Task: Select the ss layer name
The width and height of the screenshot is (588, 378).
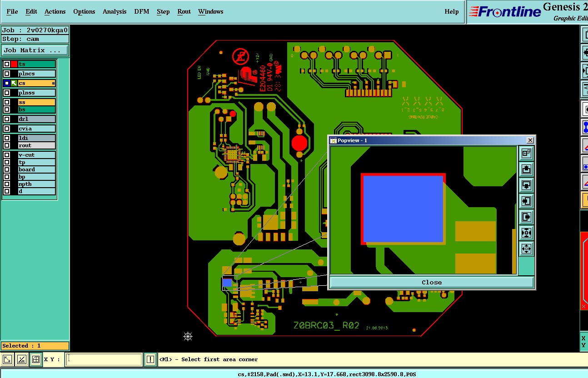Action: tap(37, 102)
